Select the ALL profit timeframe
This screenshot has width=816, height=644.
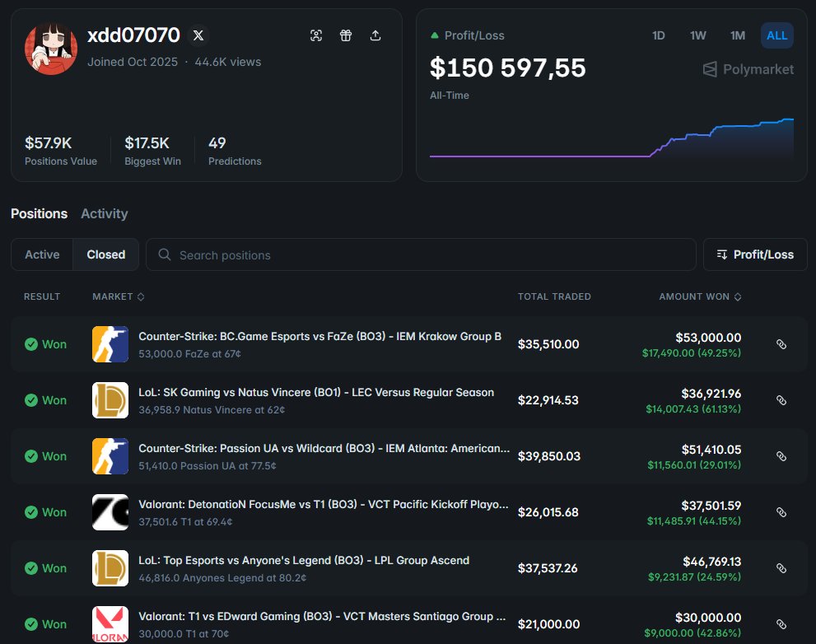[x=777, y=35]
